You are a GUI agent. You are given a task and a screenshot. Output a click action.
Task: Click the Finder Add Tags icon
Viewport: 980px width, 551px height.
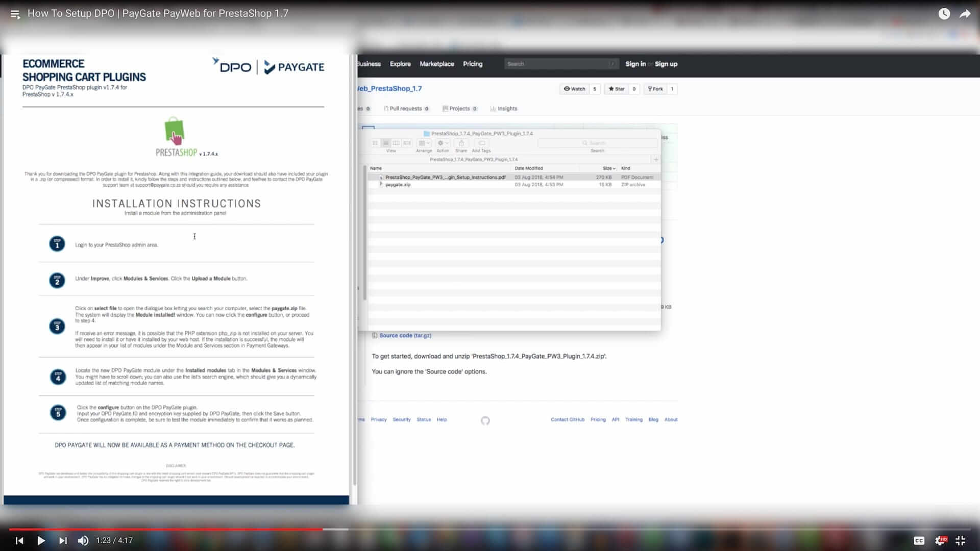coord(481,143)
